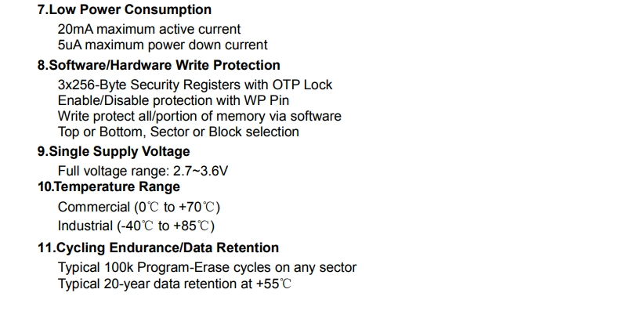The image size is (644, 311).
Task: Click Full voltage range: 2.7~3.6V text
Action: 143,171
